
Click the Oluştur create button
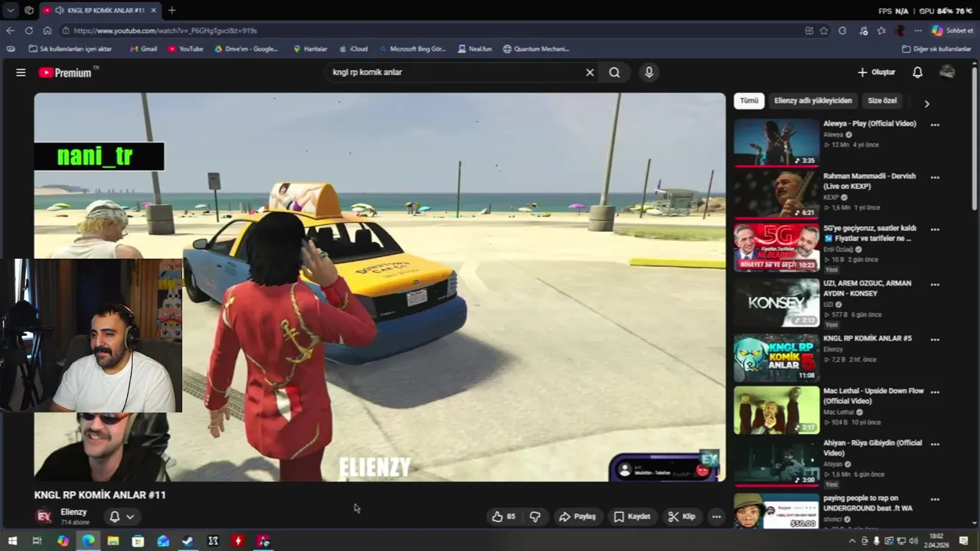(876, 73)
